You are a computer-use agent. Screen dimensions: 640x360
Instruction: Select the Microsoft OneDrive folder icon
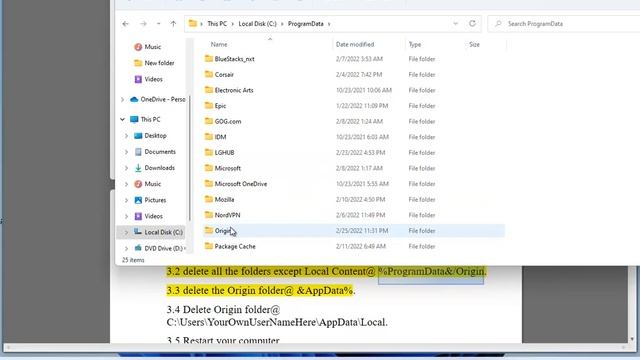209,183
